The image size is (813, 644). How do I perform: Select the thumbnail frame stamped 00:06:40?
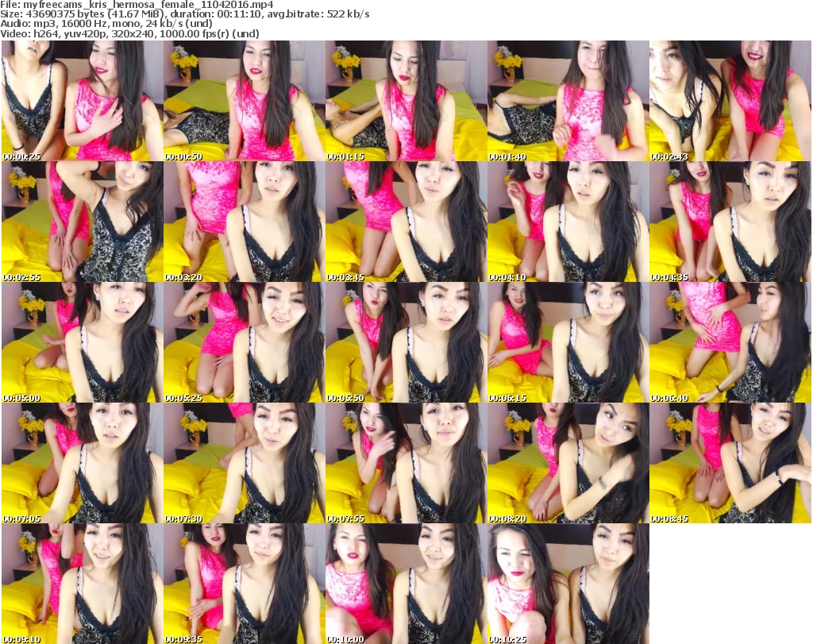[730, 342]
